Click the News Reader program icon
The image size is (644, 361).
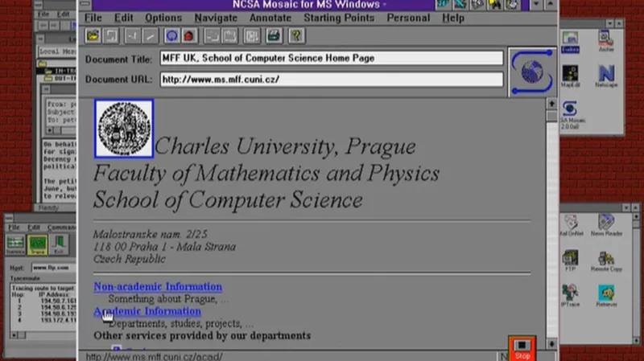click(x=606, y=225)
